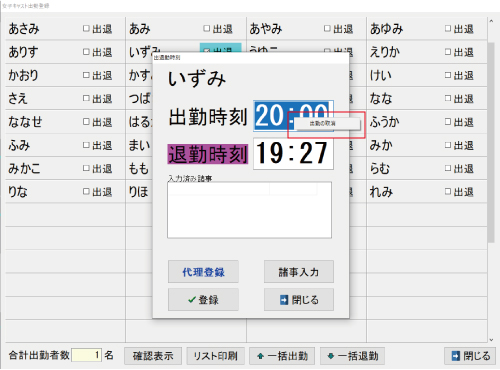The height and width of the screenshot is (370, 500).
Task: Select the name あみ in the cast list
Action: pos(140,29)
